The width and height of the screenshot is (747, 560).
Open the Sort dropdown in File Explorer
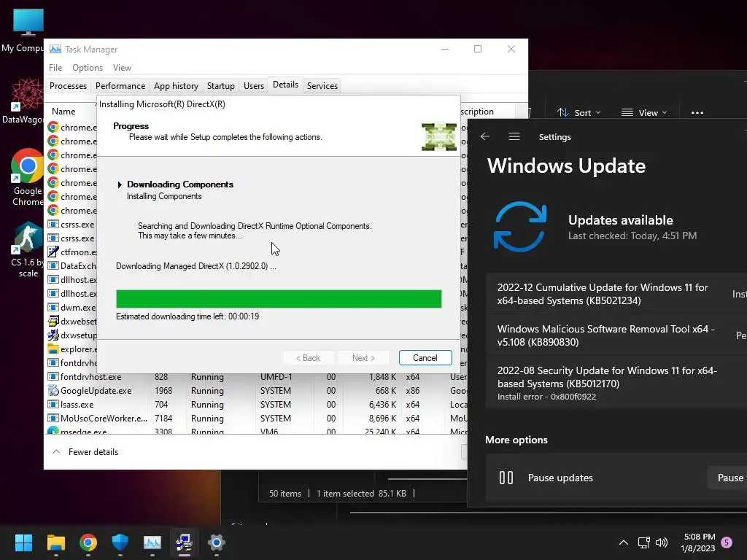coord(579,113)
